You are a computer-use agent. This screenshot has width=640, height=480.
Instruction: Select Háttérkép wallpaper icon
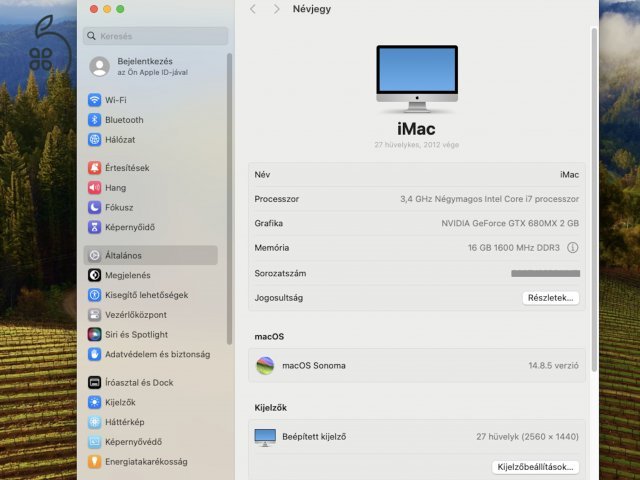pyautogui.click(x=94, y=422)
